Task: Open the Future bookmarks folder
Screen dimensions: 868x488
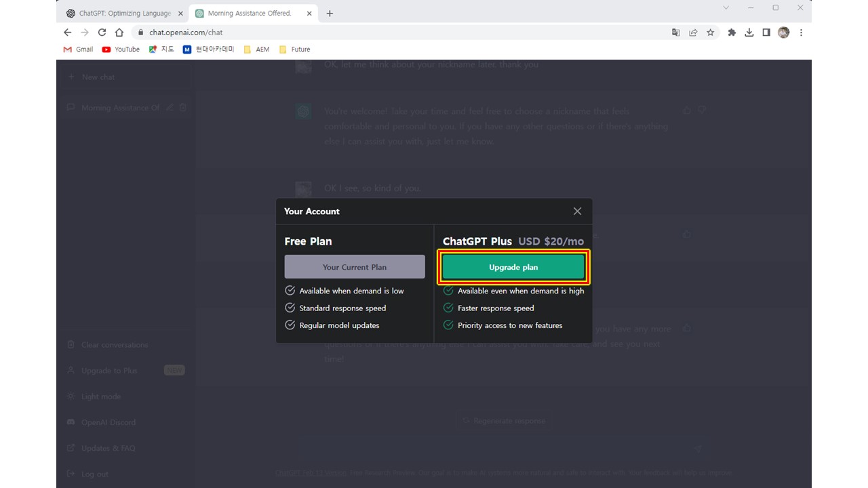Action: pyautogui.click(x=294, y=49)
